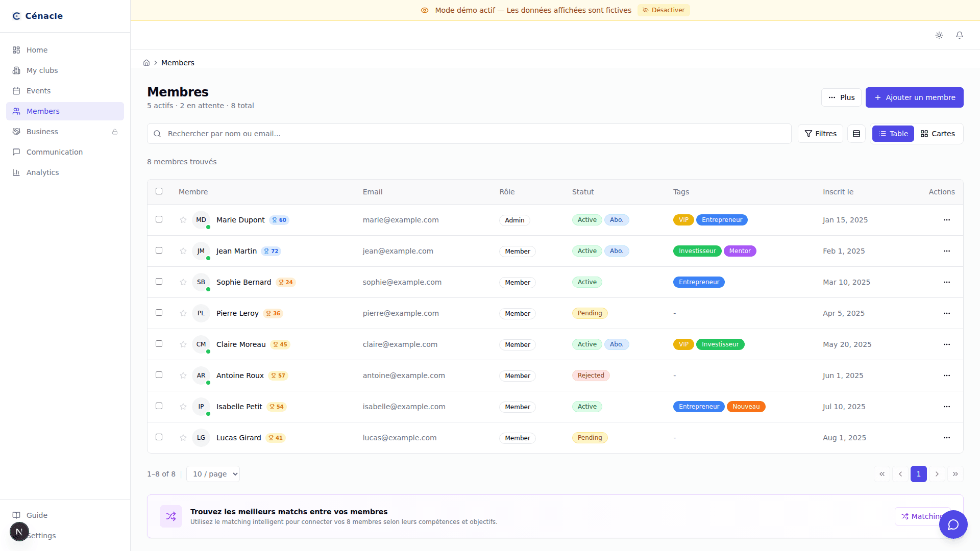Open the actions menu for Sophie Bernard
980x551 pixels.
947,282
